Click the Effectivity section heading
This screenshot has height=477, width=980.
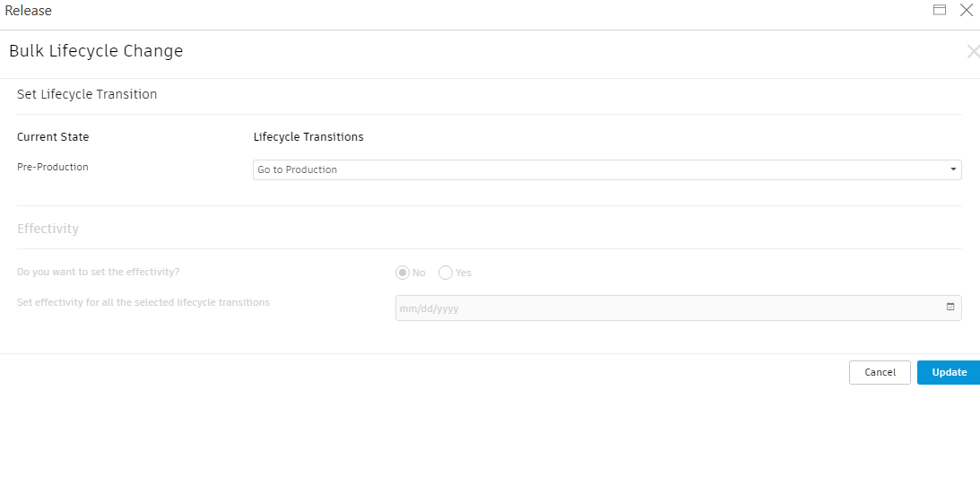tap(48, 229)
